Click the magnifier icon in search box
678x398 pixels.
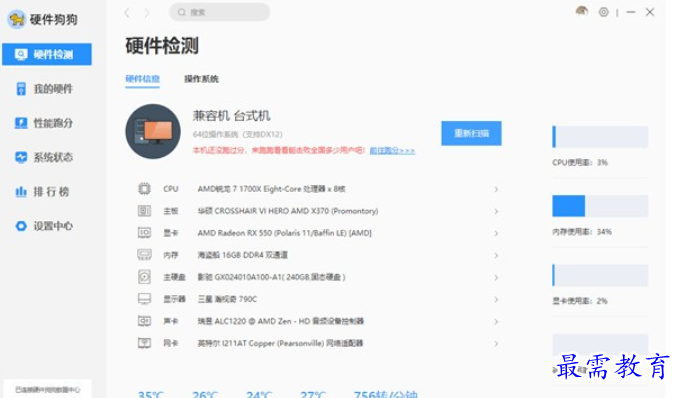182,12
